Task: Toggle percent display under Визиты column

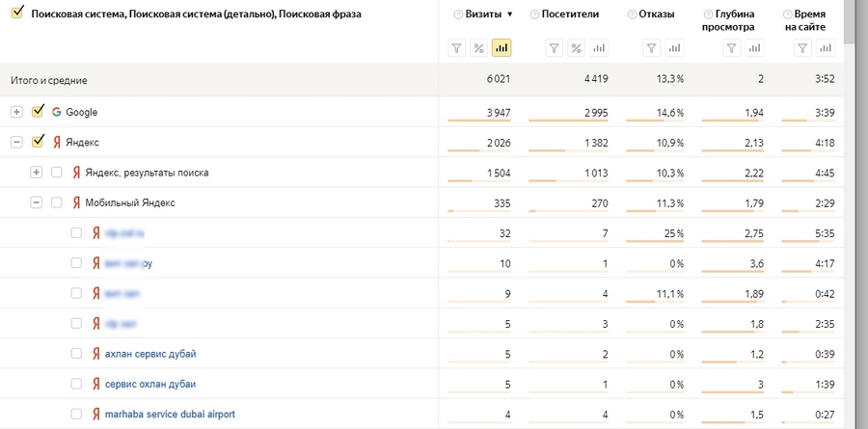Action: [478, 48]
